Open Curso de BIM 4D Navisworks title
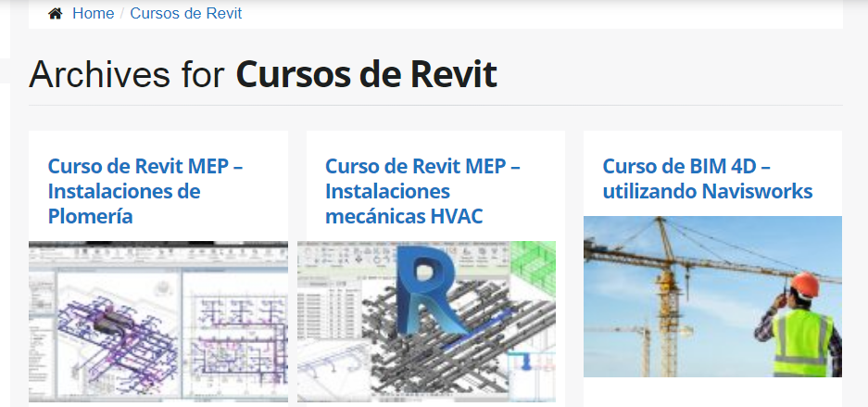 (x=708, y=178)
